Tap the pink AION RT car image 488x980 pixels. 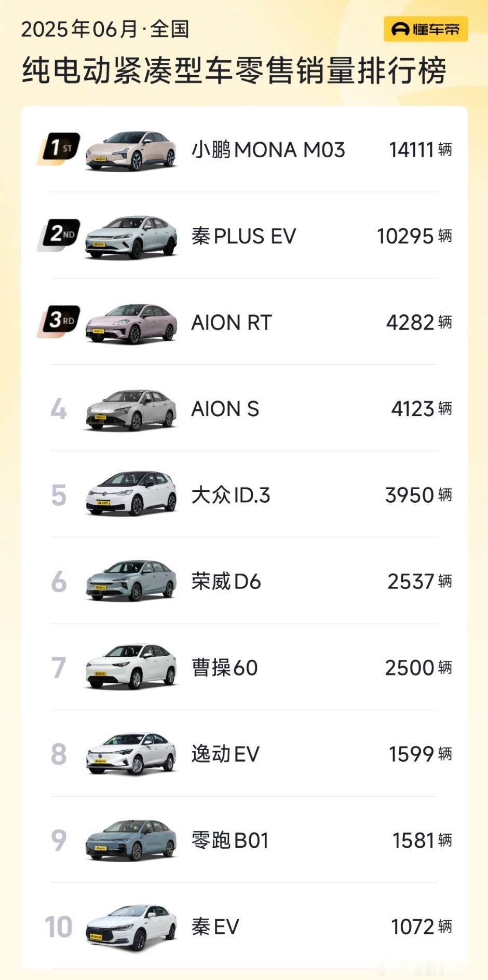point(131,323)
